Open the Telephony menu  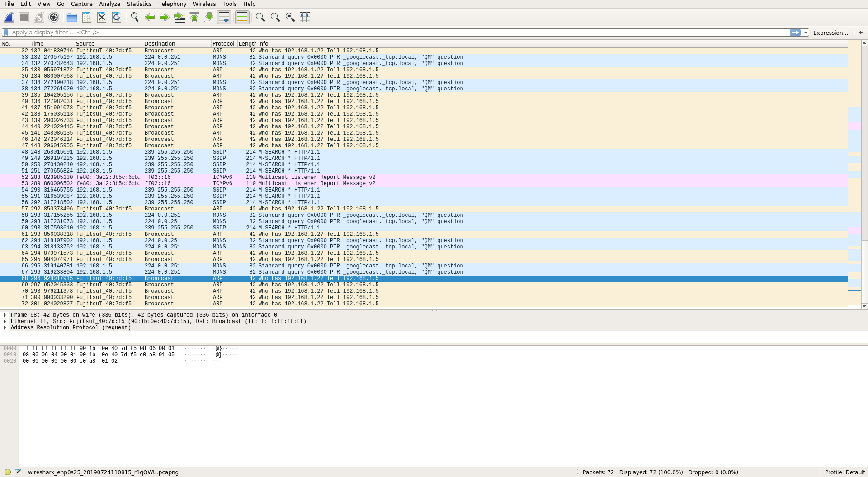tap(172, 4)
